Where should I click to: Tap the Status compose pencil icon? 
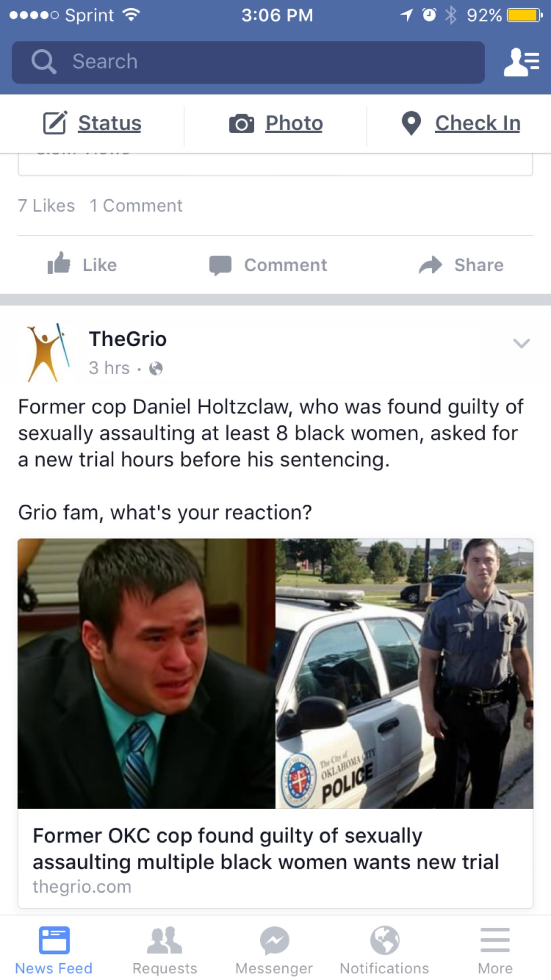(55, 123)
